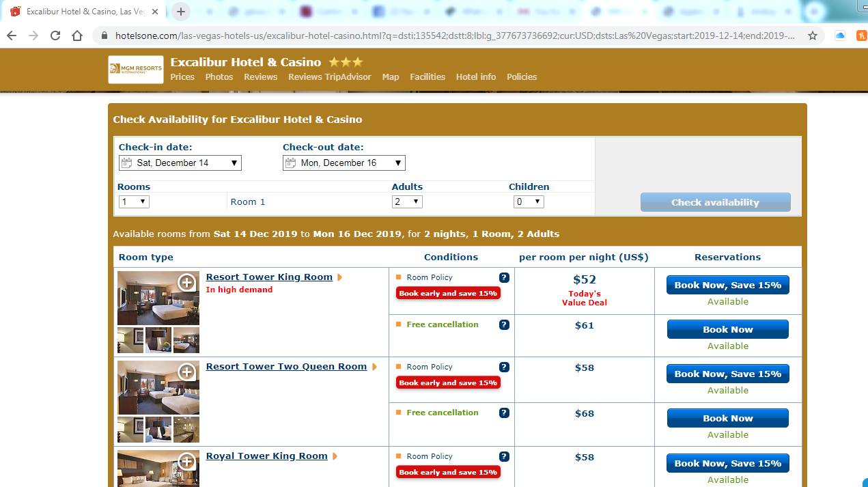Open the Facilities section
The height and width of the screenshot is (487, 868).
(428, 77)
